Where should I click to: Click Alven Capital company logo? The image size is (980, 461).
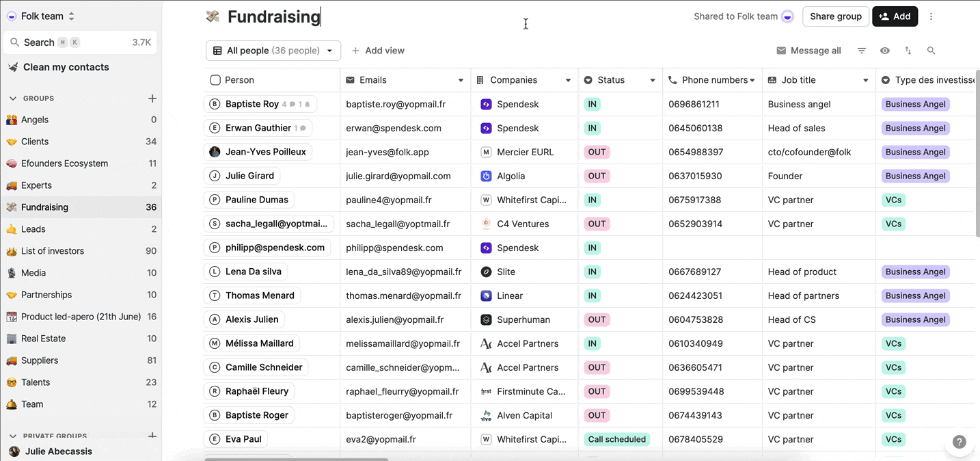tap(486, 415)
